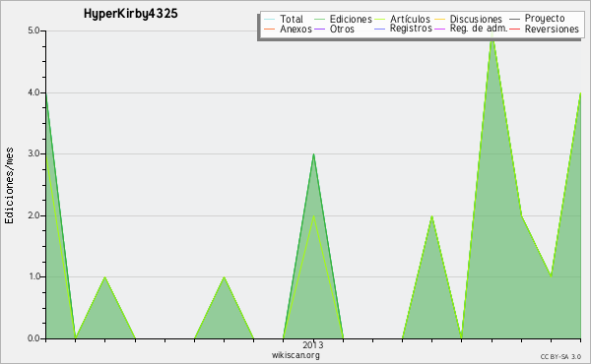Image resolution: width=591 pixels, height=364 pixels.
Task: Click the red Reversiones legend line swatch
Action: coord(514,29)
